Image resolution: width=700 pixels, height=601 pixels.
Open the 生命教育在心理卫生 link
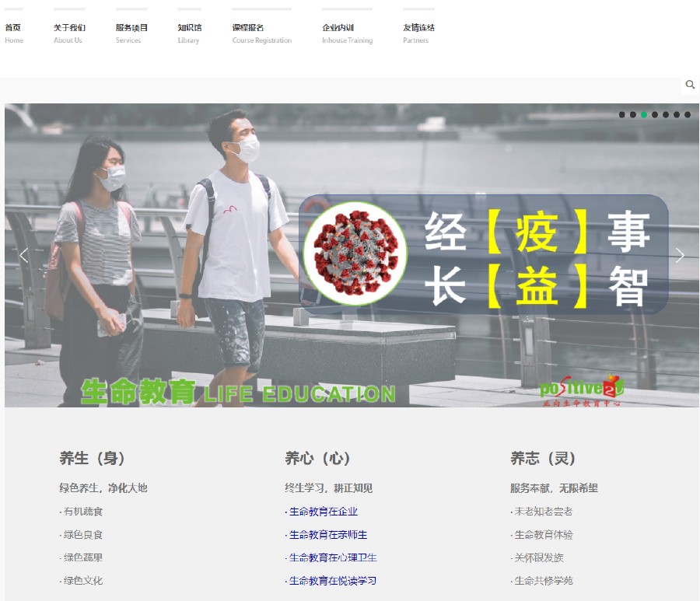pyautogui.click(x=332, y=557)
